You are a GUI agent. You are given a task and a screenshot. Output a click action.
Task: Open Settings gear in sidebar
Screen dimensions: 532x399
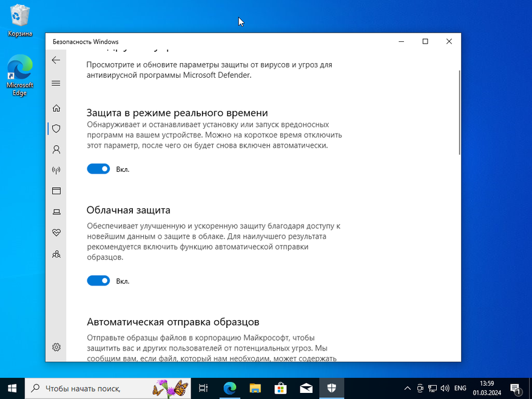point(56,347)
